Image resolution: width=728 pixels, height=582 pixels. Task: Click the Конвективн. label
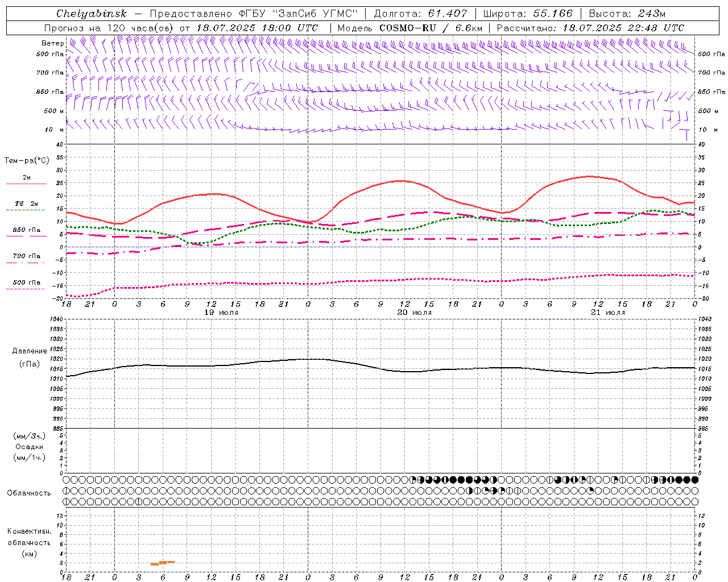click(x=29, y=531)
